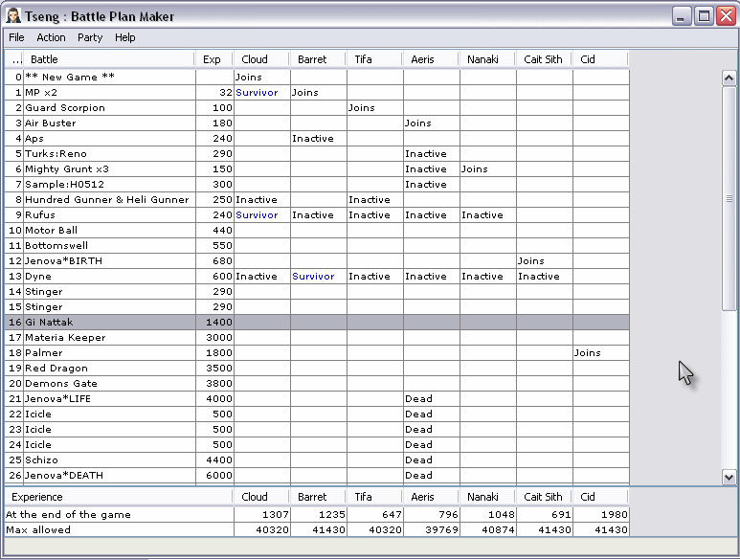Maximize the Battle Plan Maker window
This screenshot has height=560, width=740.
(x=704, y=16)
